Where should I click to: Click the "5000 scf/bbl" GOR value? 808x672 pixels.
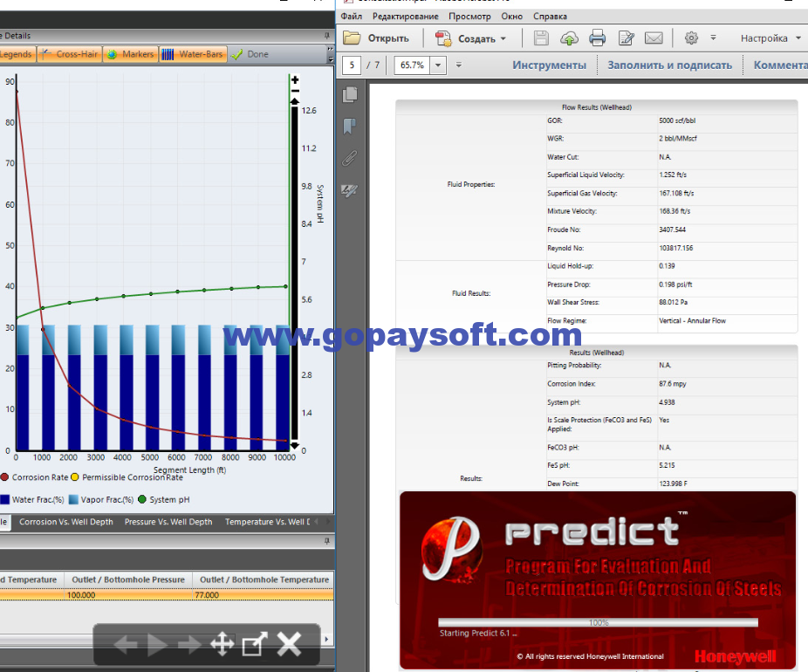[677, 120]
